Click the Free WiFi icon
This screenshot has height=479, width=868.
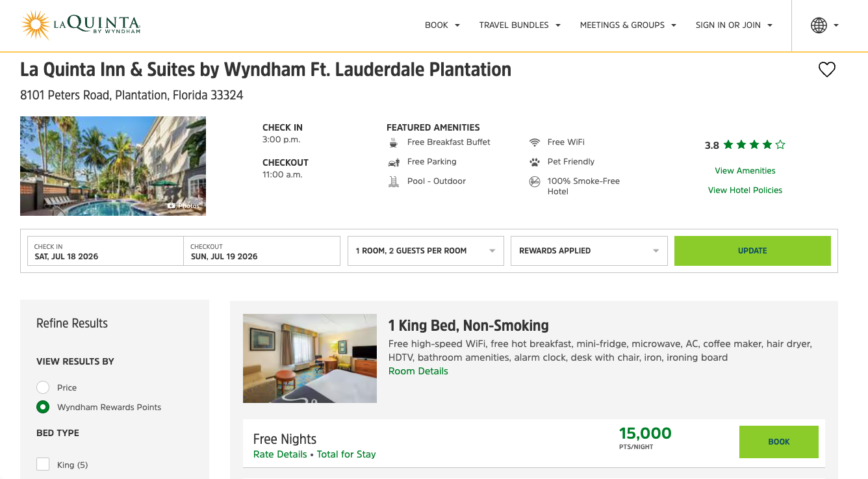[534, 142]
